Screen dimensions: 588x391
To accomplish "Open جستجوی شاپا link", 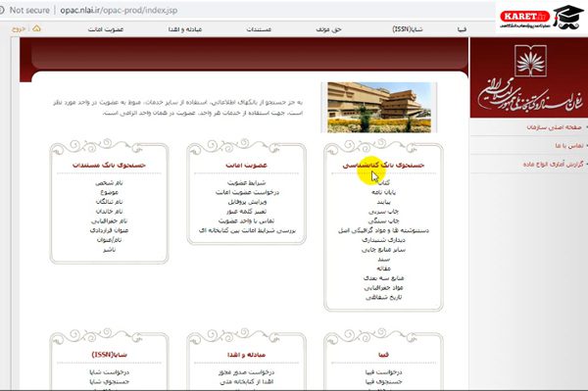I will [x=109, y=381].
